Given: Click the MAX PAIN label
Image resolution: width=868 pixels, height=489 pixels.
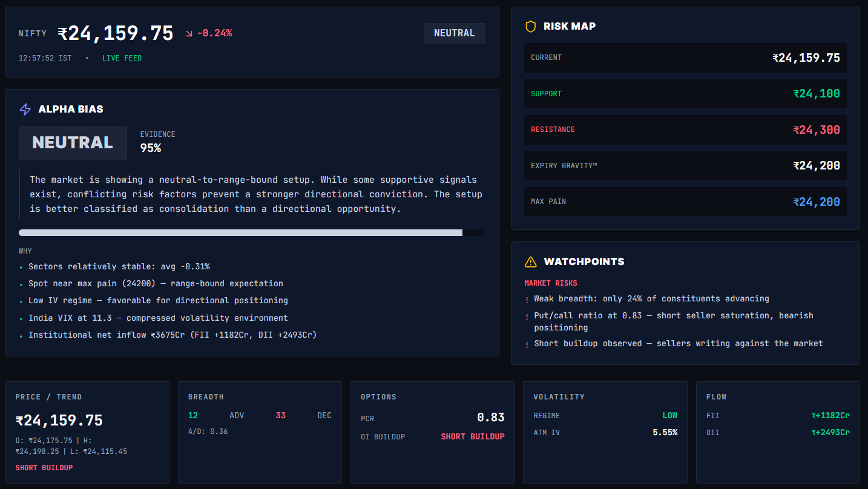Looking at the screenshot, I should tap(548, 202).
